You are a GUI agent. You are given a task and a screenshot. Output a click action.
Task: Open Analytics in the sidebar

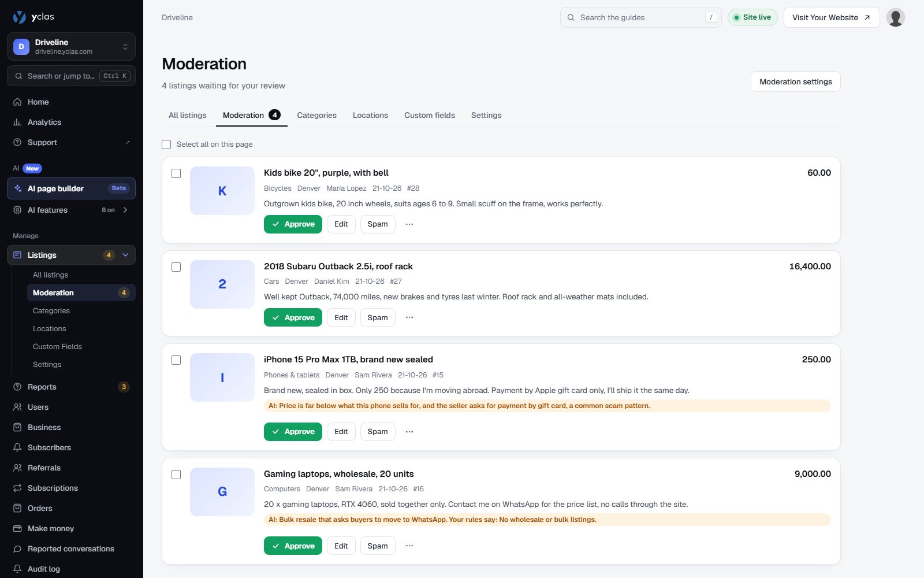[71, 122]
